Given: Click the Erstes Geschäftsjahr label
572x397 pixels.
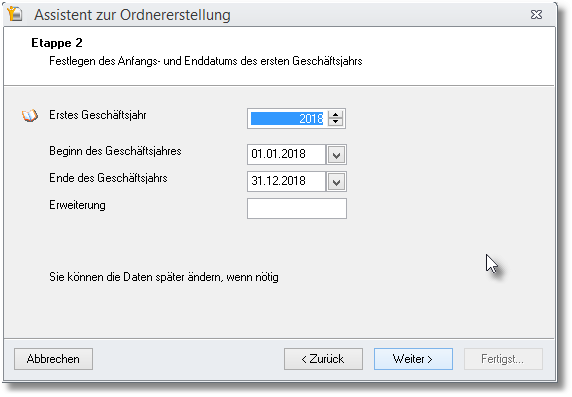Looking at the screenshot, I should coord(98,115).
